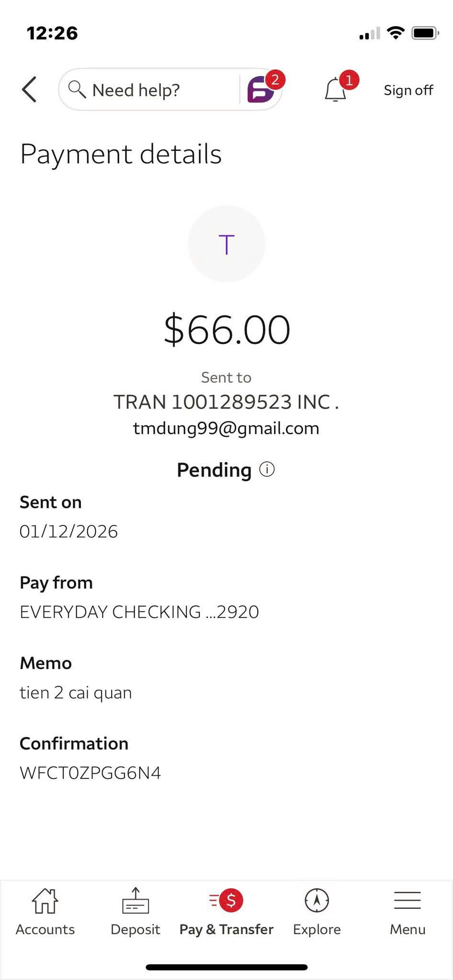Click the Sign off link
Screen dimensions: 453x980
[408, 90]
